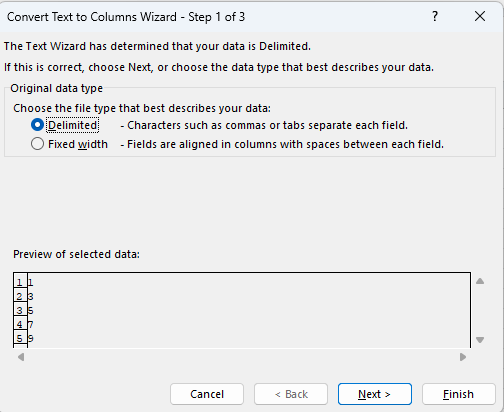
Task: Click Finish to complete the wizard
Action: (x=459, y=394)
